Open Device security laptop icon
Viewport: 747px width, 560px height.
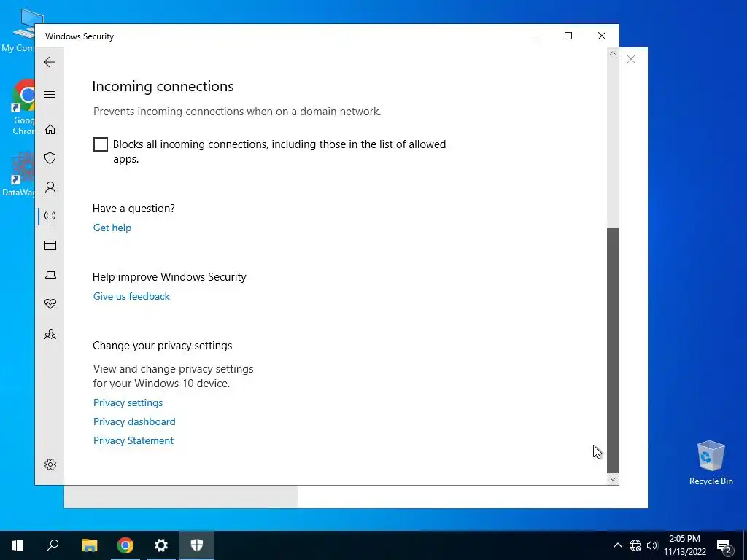pyautogui.click(x=50, y=275)
